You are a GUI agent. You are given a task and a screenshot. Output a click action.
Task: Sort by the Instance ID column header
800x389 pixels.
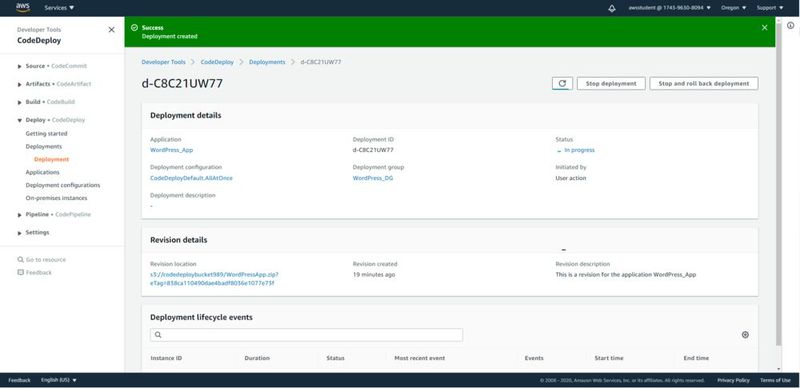(x=166, y=358)
